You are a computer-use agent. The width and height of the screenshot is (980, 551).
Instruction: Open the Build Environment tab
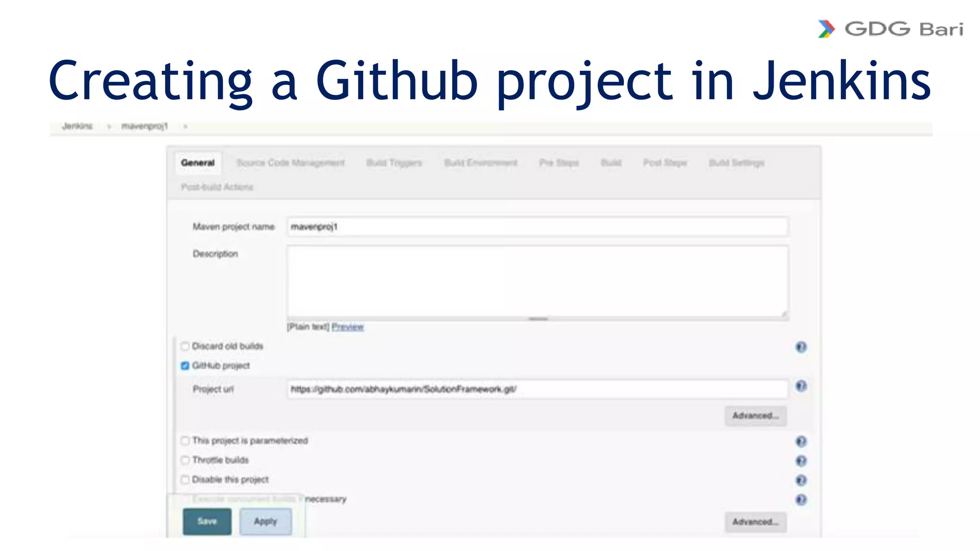coord(480,163)
